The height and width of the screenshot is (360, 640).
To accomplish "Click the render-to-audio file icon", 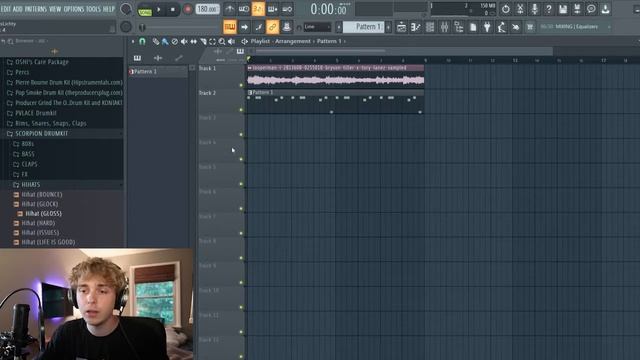I will (577, 9).
